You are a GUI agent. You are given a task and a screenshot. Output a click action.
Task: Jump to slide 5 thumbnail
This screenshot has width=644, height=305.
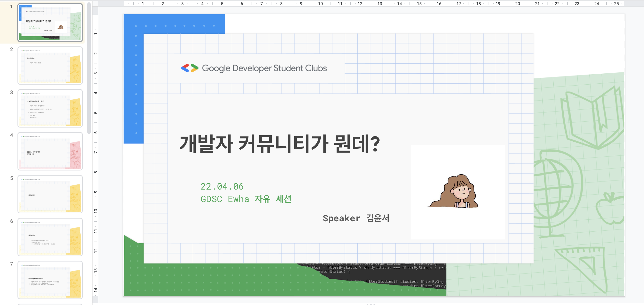[x=50, y=194]
